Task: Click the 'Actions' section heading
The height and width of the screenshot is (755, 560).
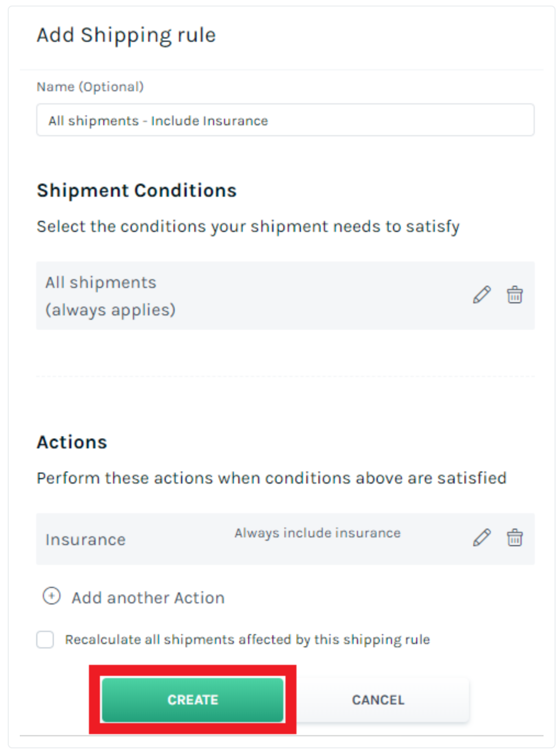Action: coord(72,442)
